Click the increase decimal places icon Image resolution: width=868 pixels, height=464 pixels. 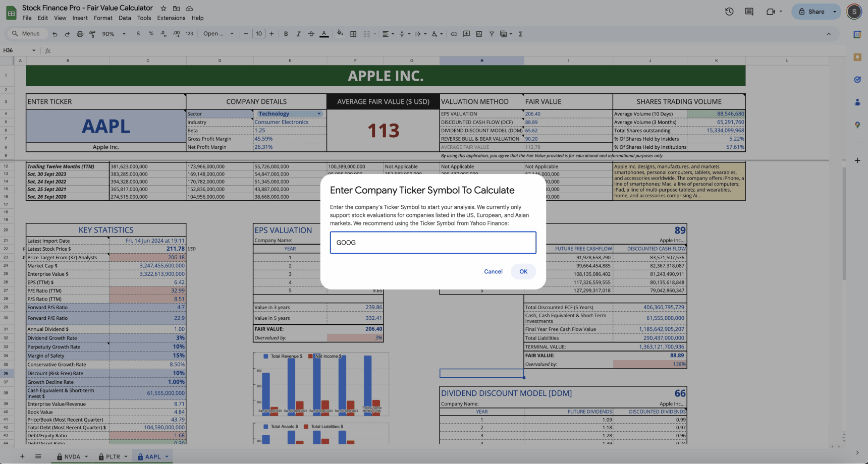pos(176,34)
